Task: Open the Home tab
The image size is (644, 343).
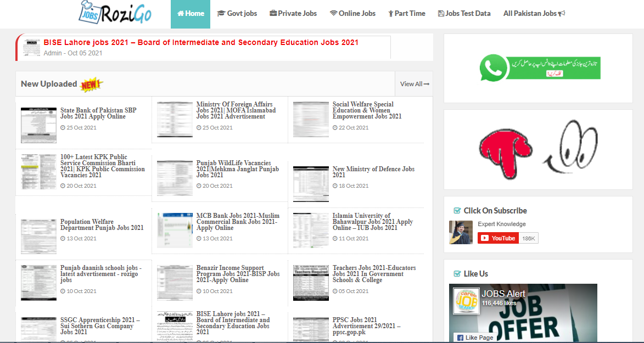Action: pos(191,14)
